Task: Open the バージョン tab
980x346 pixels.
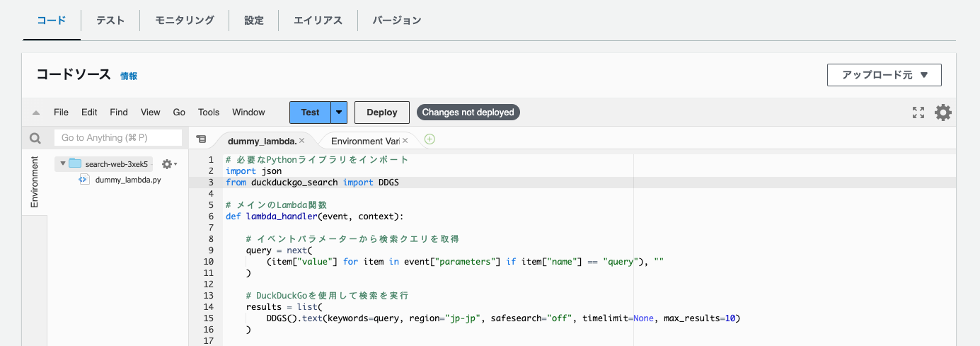Action: [397, 21]
